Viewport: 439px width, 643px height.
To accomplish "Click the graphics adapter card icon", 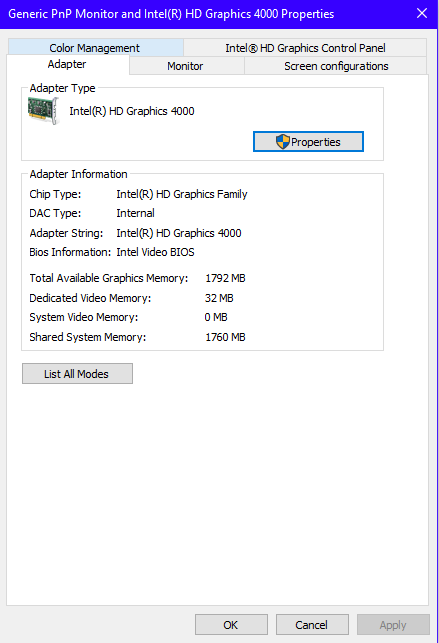I will click(x=43, y=110).
